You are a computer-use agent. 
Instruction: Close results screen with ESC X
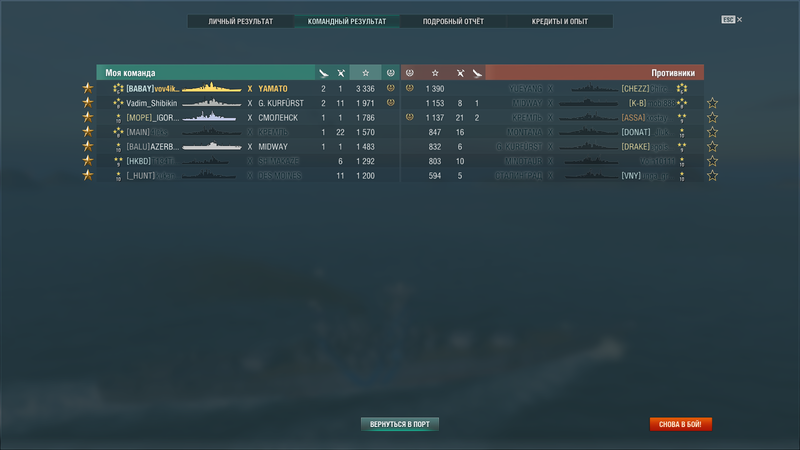point(732,19)
